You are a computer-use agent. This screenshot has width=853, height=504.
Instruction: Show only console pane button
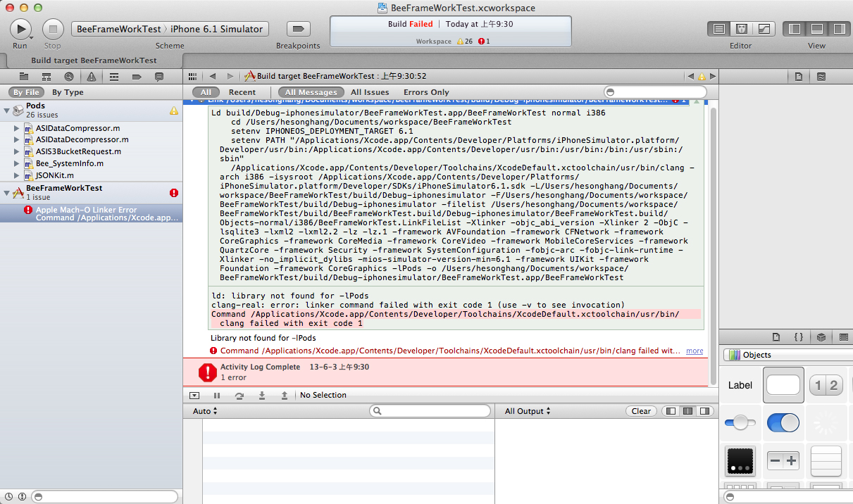tap(705, 411)
